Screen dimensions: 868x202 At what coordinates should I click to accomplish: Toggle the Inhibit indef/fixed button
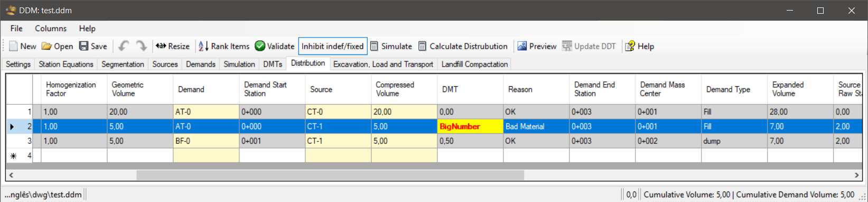tap(332, 47)
